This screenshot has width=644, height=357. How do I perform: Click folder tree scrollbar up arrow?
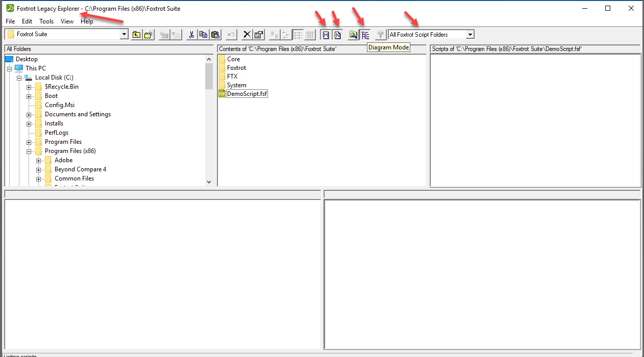(x=209, y=59)
